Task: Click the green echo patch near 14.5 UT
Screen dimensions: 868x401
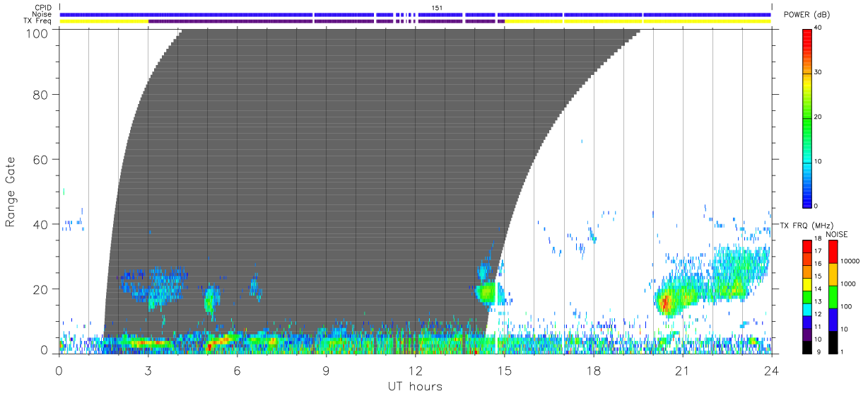Action: [x=486, y=291]
